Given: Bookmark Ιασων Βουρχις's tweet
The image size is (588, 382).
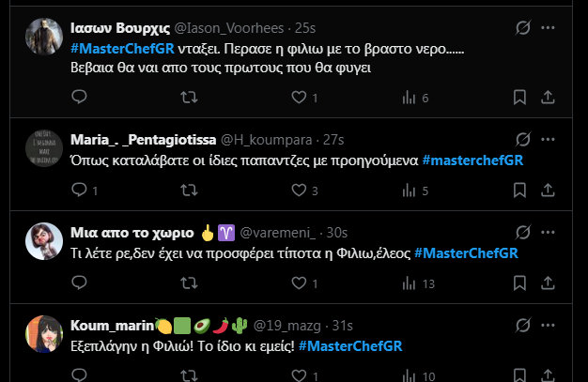Looking at the screenshot, I should [x=520, y=97].
